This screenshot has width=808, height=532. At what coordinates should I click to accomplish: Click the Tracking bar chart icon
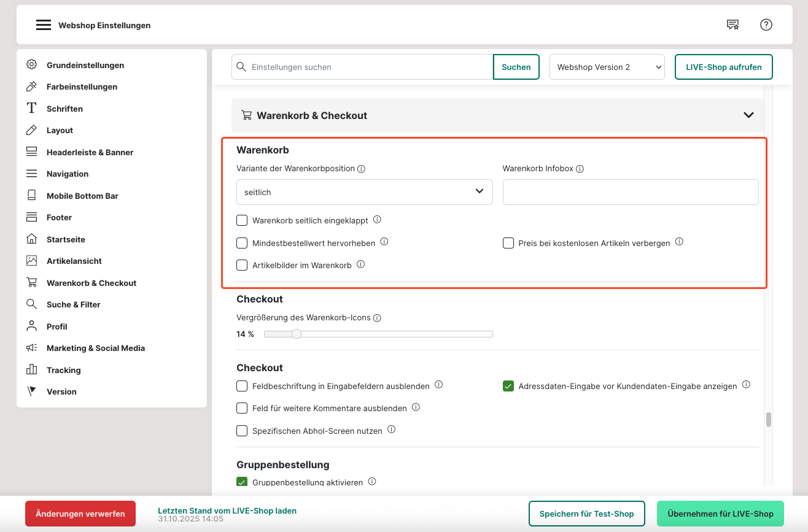pos(31,370)
